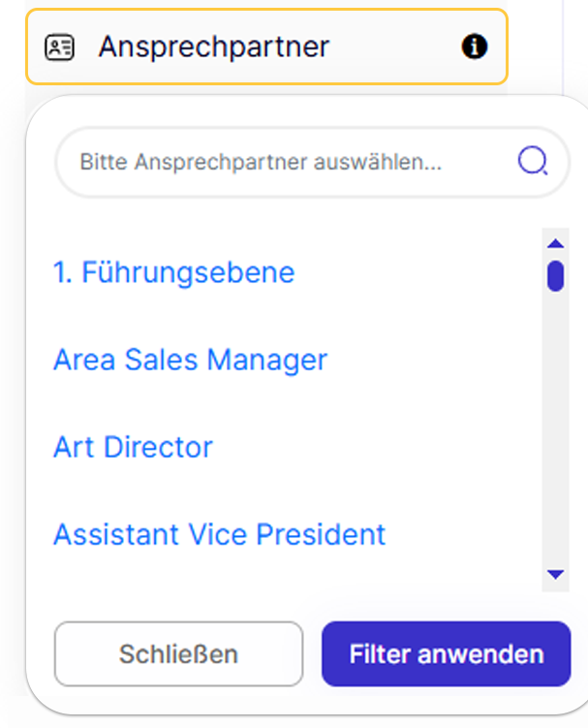Toggle the Ansprechpartner dropdown via its title text
Image resolution: width=588 pixels, height=728 pixels.
[213, 47]
